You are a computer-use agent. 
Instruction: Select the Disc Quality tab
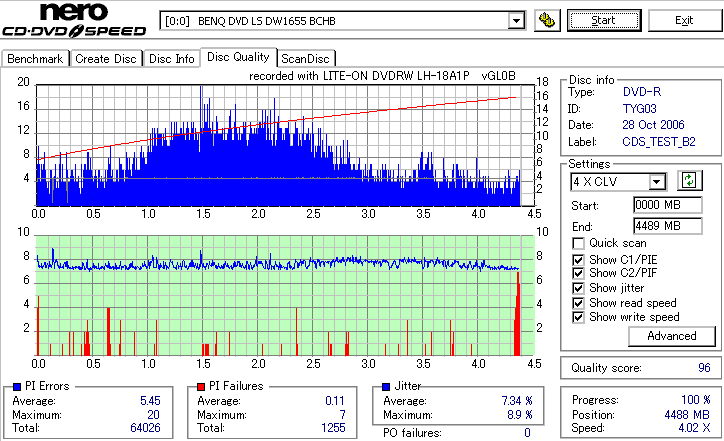tap(238, 57)
